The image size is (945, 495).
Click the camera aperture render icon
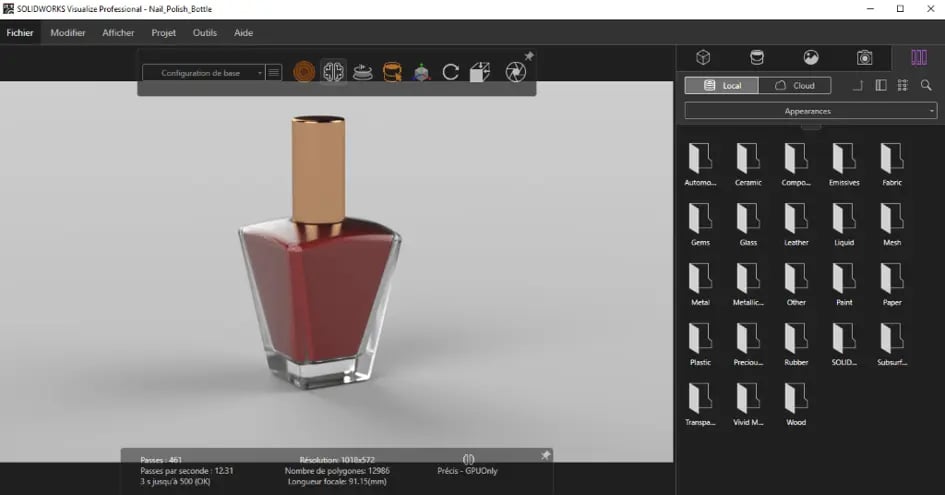coord(515,72)
